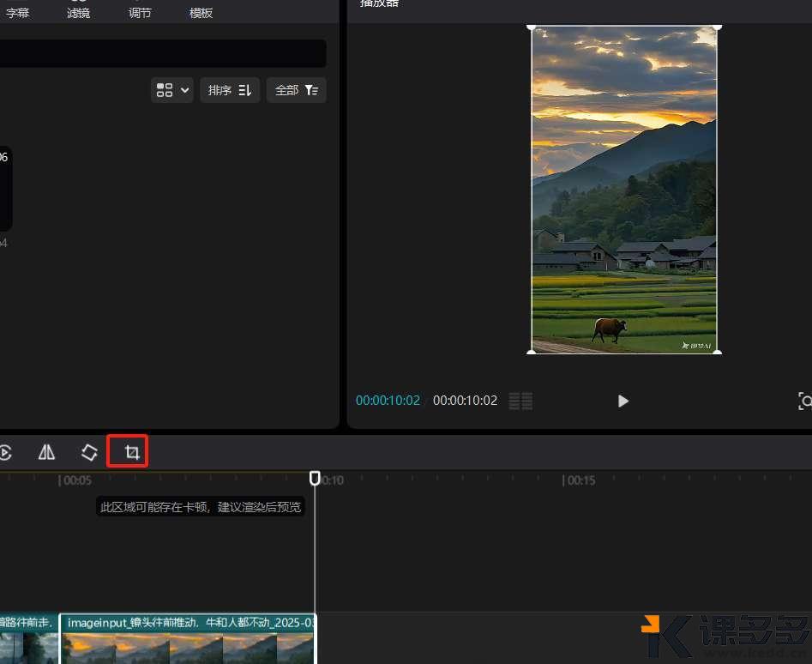Click the current timecode 00:00:10:02 in blue
Screen dimensions: 812x664
tap(388, 401)
